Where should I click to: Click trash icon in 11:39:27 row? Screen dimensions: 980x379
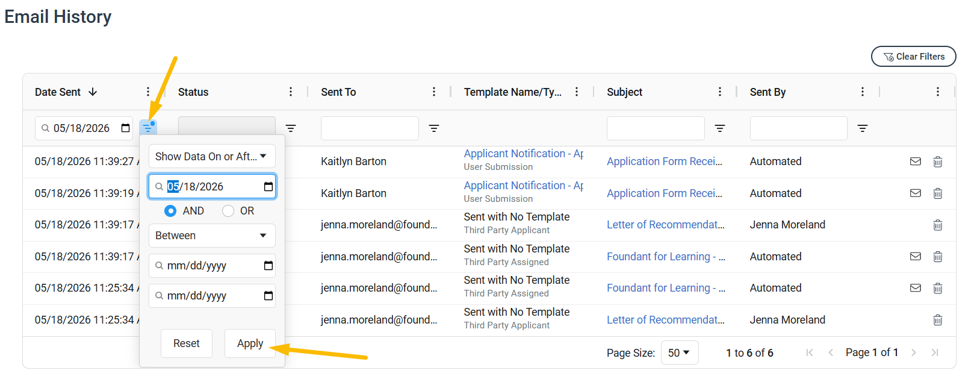(938, 161)
